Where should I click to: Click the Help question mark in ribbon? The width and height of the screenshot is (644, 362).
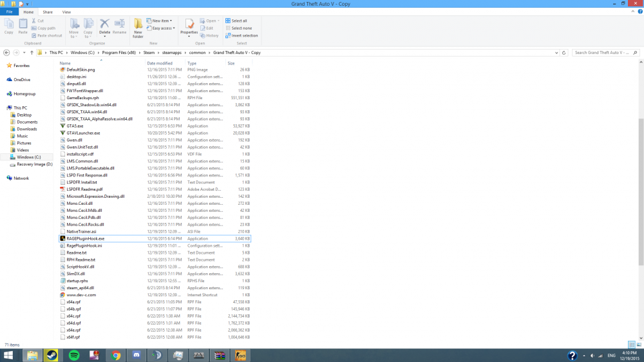point(640,12)
